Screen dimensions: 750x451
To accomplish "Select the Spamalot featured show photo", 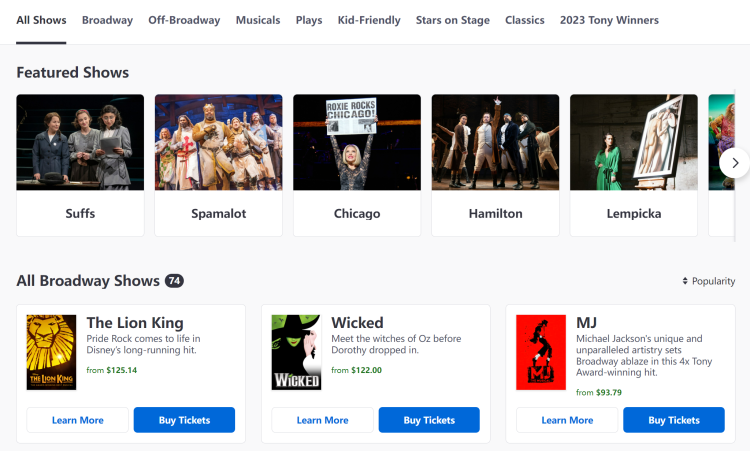I will pos(218,142).
